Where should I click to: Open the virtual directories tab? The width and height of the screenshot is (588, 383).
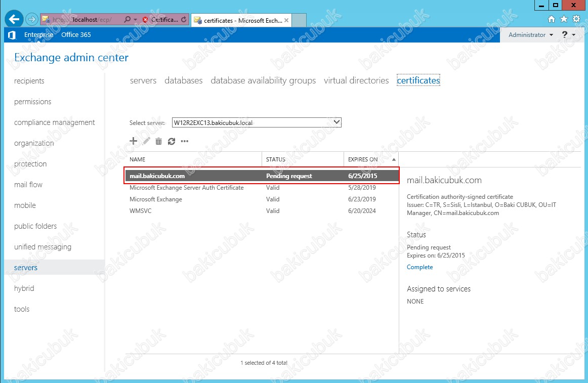(356, 80)
